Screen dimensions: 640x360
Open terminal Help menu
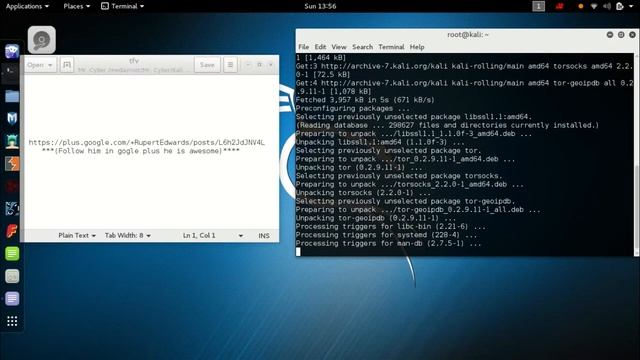click(417, 47)
